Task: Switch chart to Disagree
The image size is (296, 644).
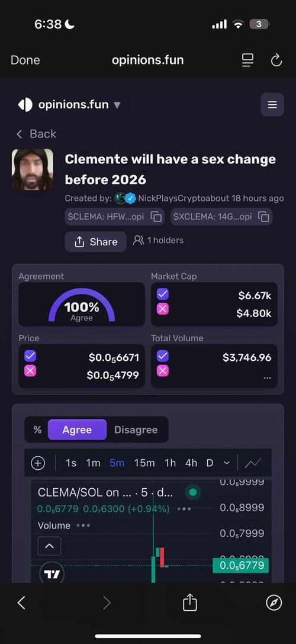Action: coord(136,430)
